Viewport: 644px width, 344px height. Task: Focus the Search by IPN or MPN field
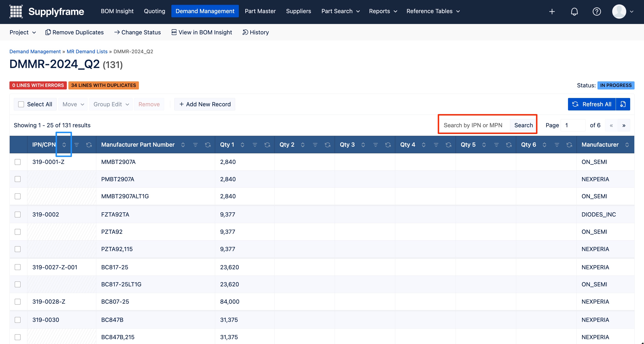[x=475, y=125]
